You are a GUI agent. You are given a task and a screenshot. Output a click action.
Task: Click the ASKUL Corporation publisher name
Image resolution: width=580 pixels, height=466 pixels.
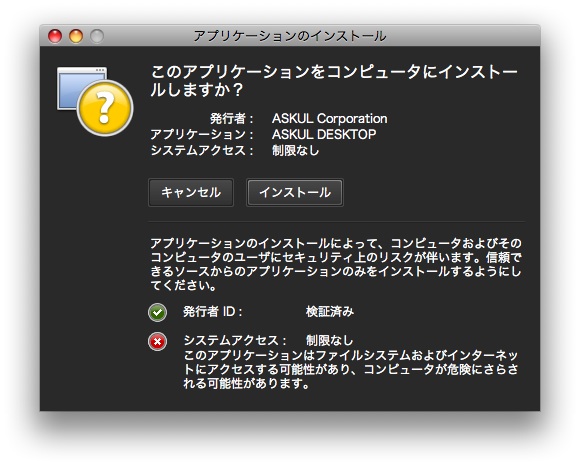click(329, 118)
